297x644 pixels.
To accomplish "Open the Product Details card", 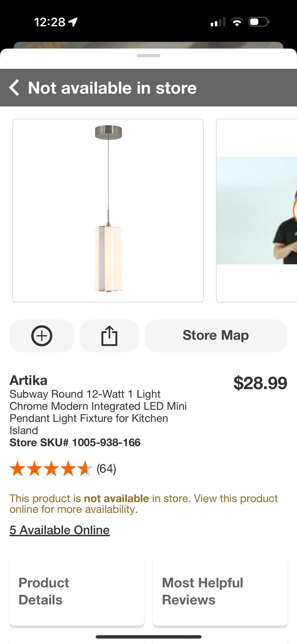I will pos(77,591).
